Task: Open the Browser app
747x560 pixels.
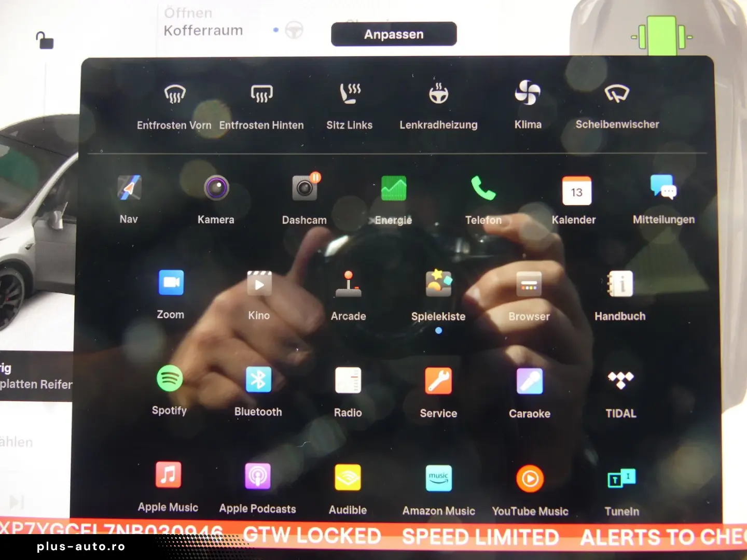Action: point(529,284)
